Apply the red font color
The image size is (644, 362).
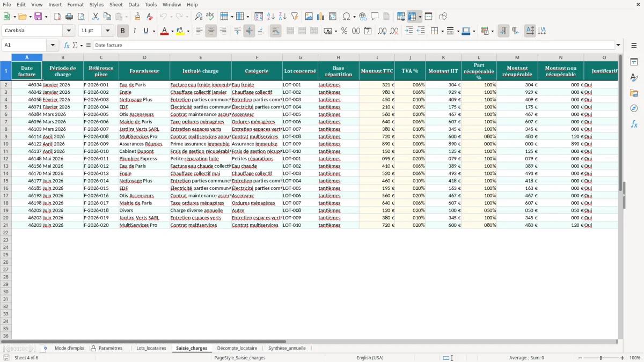coord(164,31)
